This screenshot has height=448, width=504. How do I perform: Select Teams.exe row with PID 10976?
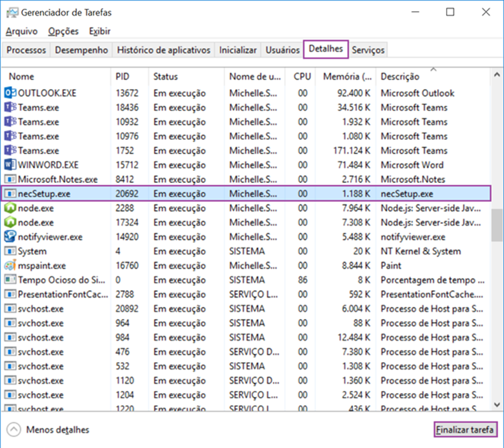tap(246, 136)
